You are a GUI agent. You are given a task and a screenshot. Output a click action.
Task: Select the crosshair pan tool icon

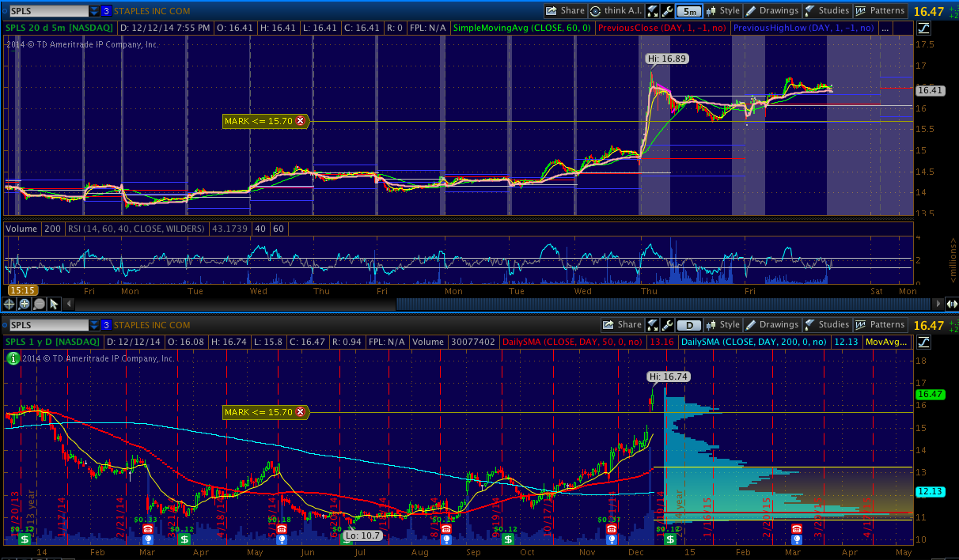(x=9, y=304)
